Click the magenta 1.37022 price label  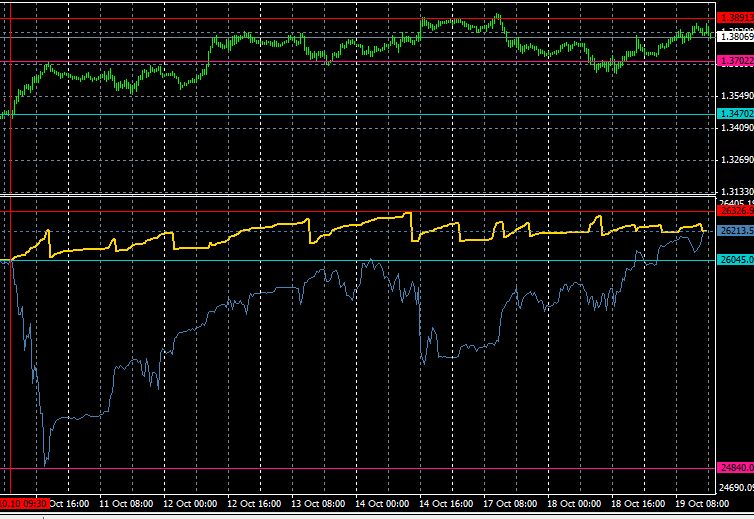click(x=735, y=61)
